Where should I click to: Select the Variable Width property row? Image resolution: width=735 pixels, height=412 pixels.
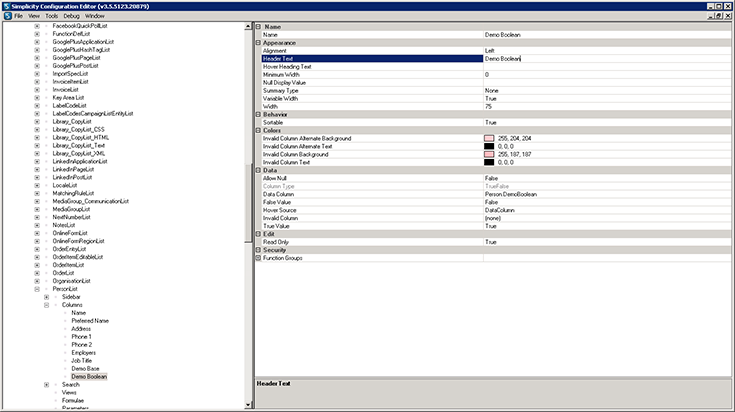496,98
